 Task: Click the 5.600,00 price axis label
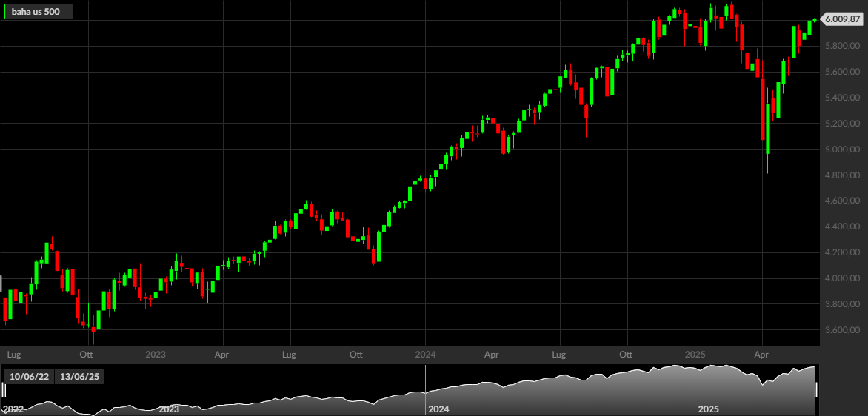(842, 72)
